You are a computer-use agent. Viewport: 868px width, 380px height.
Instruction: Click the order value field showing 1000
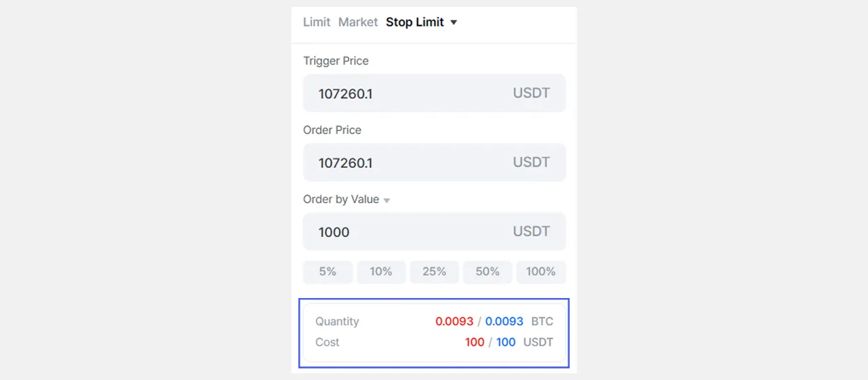[407, 232]
